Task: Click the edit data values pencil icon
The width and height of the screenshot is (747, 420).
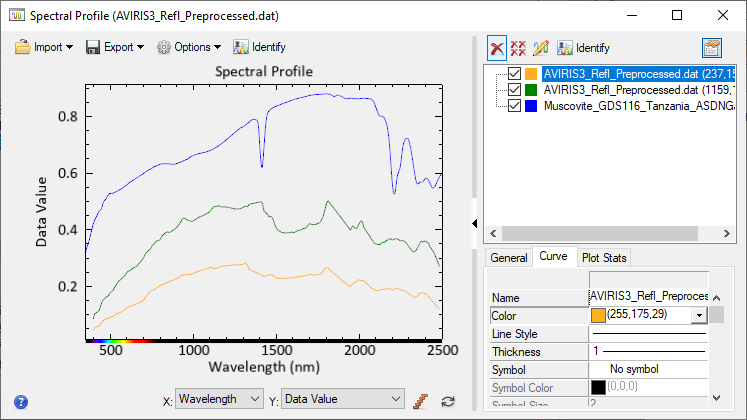Action: 542,47
